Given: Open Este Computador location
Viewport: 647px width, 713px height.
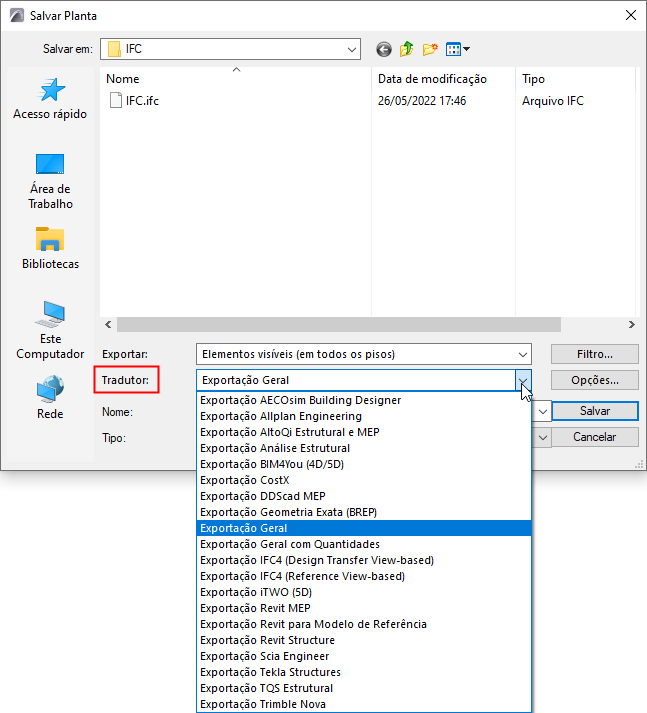Looking at the screenshot, I should tap(50, 331).
